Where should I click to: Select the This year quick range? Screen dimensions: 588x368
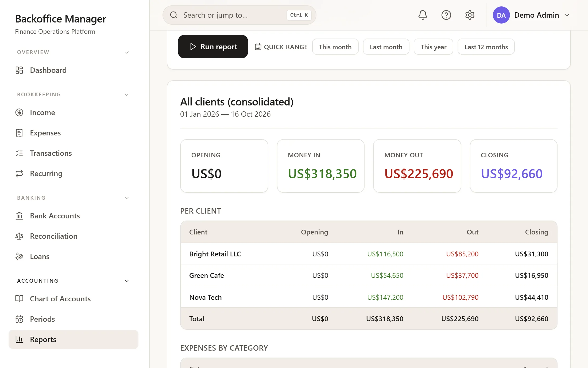(433, 47)
